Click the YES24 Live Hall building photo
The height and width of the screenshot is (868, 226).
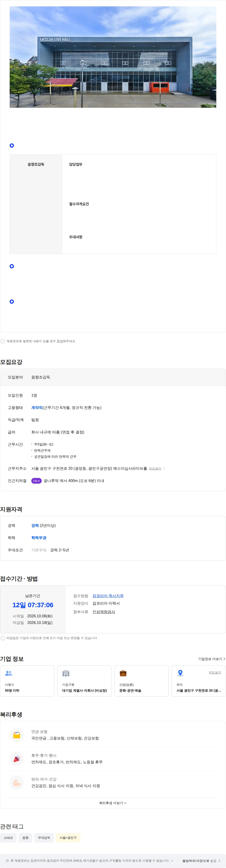tap(113, 57)
